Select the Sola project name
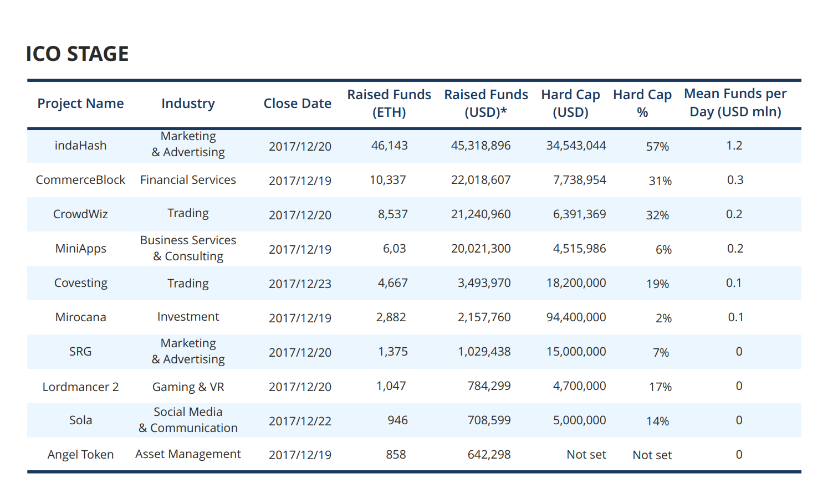 (x=80, y=420)
